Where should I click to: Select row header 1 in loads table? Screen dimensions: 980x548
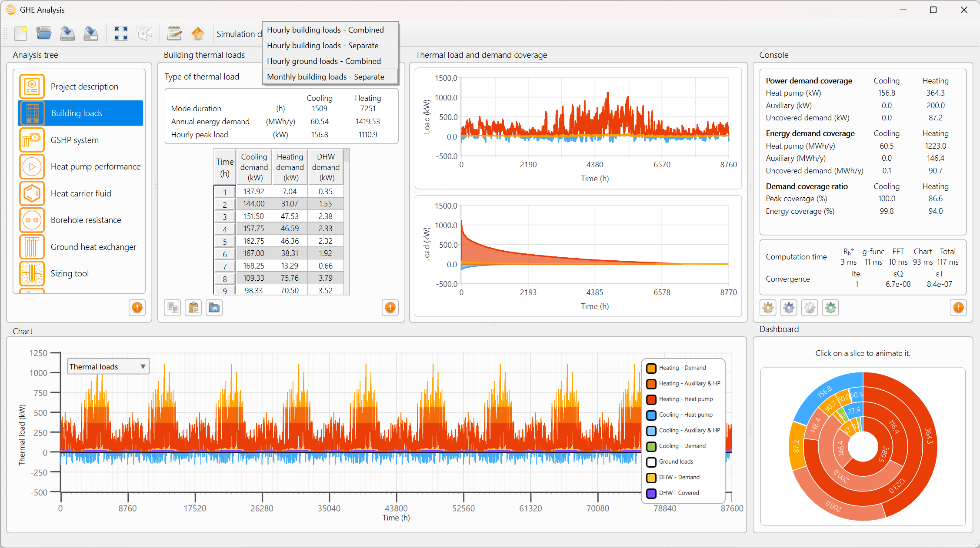tap(225, 192)
